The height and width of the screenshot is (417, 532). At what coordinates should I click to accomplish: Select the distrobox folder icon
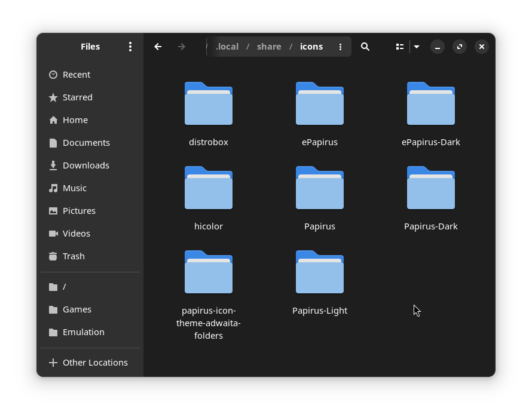[x=209, y=103]
